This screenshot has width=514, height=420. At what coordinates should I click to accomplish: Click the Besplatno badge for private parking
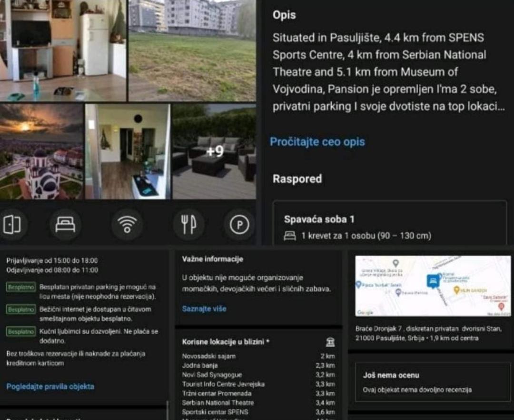[21, 287]
